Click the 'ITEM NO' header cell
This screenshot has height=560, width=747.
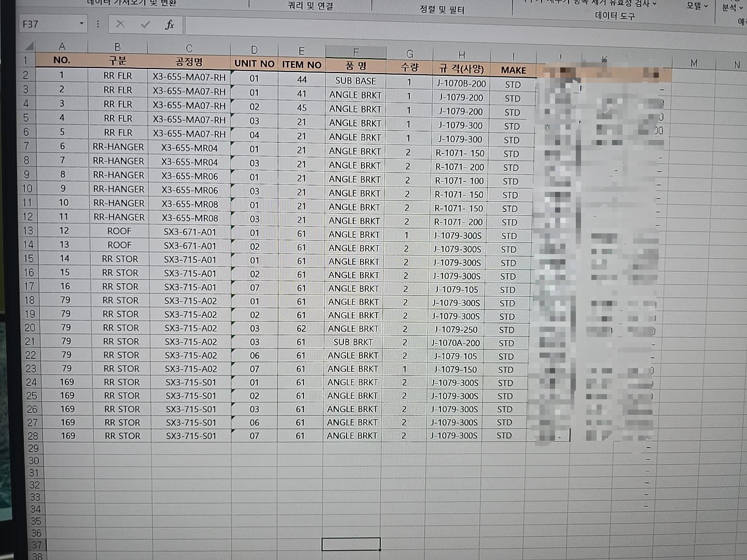coord(302,65)
